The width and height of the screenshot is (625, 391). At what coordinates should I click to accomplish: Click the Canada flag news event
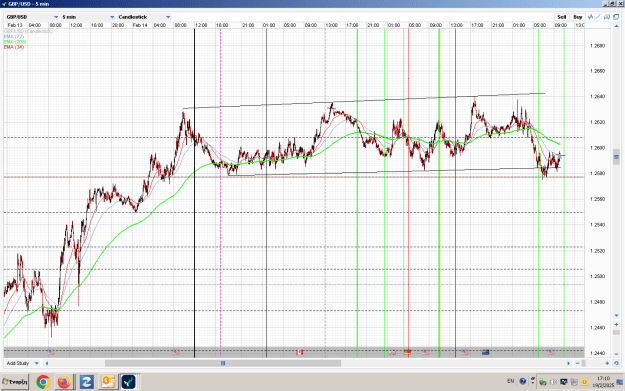point(299,352)
